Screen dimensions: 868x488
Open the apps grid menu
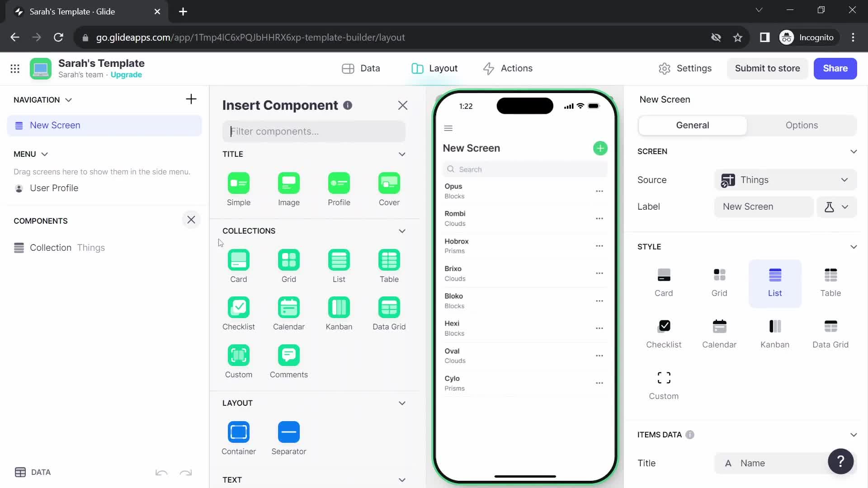[15, 69]
